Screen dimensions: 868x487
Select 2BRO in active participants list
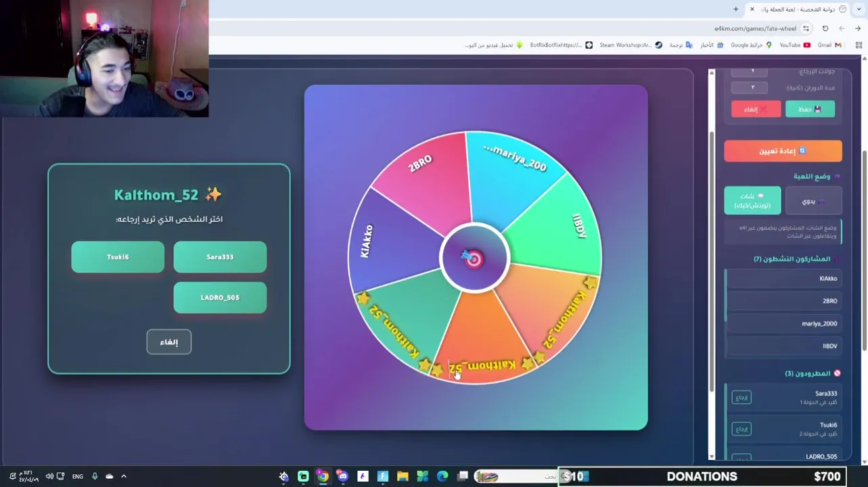pos(783,301)
